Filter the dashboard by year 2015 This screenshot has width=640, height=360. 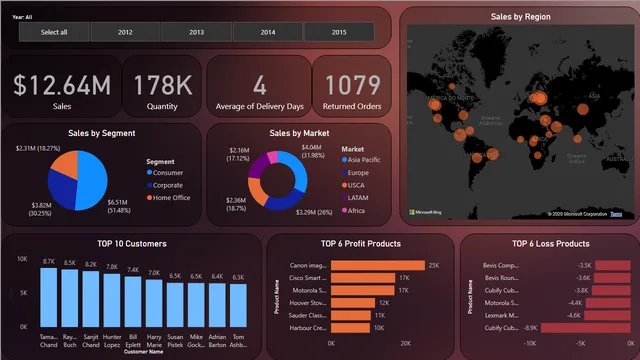point(339,32)
